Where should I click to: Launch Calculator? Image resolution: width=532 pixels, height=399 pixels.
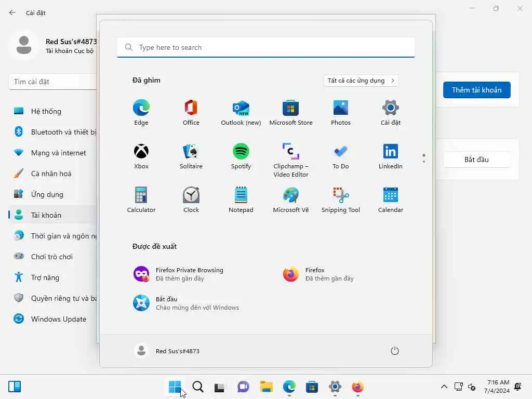(141, 200)
